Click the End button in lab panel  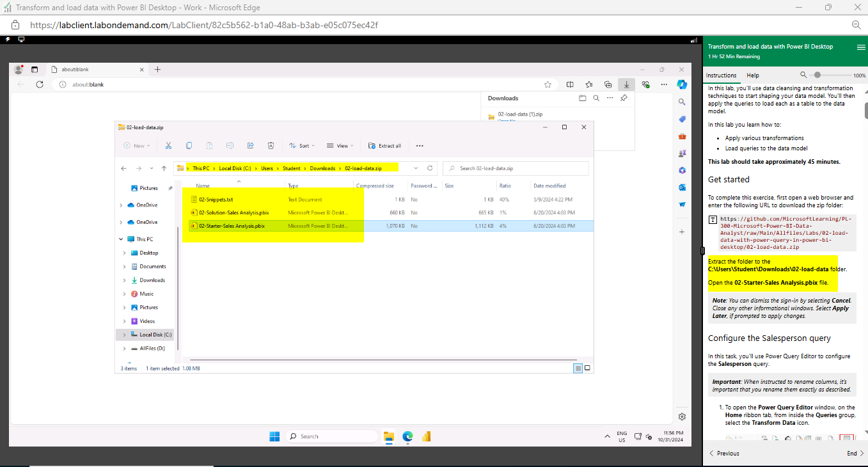[855, 453]
